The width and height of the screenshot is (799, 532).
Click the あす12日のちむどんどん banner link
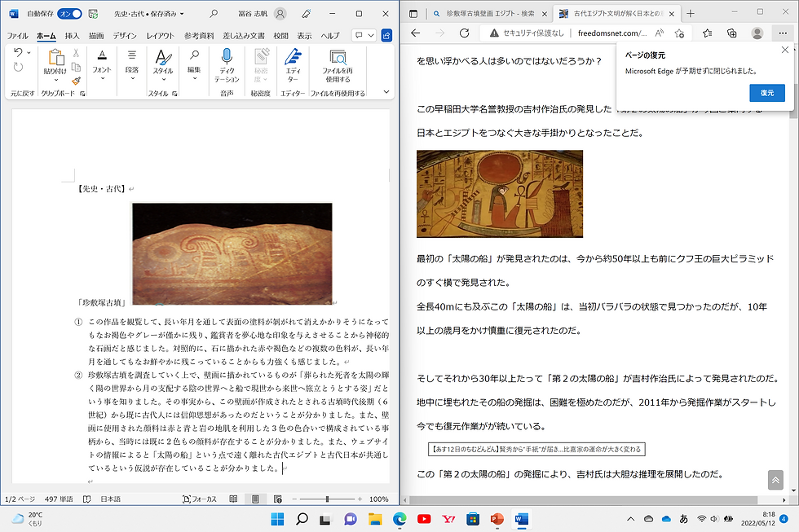(x=536, y=449)
